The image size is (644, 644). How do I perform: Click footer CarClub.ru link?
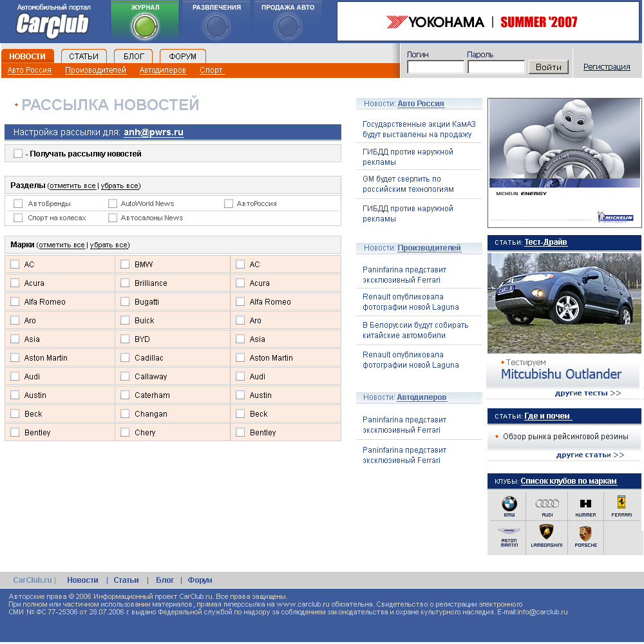tap(32, 580)
